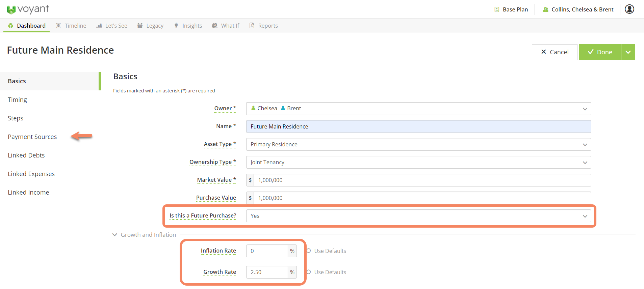The width and height of the screenshot is (644, 289).
Task: Open the Base Plan selector
Action: click(x=511, y=9)
